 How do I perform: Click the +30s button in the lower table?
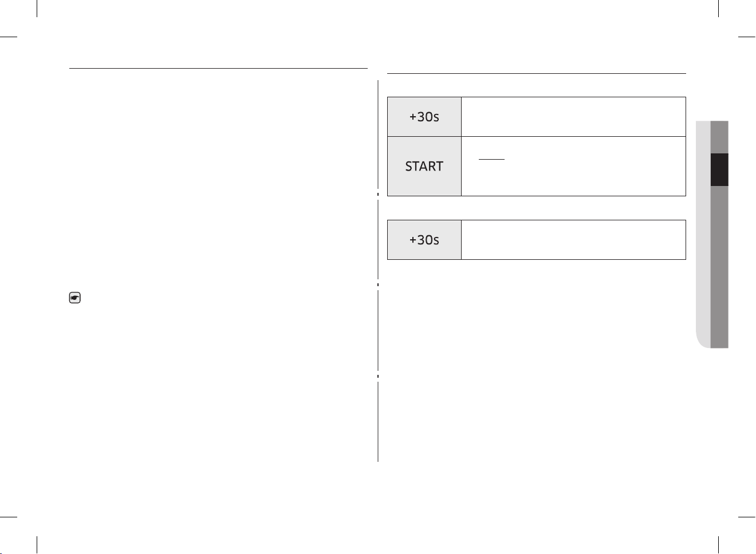coord(424,240)
